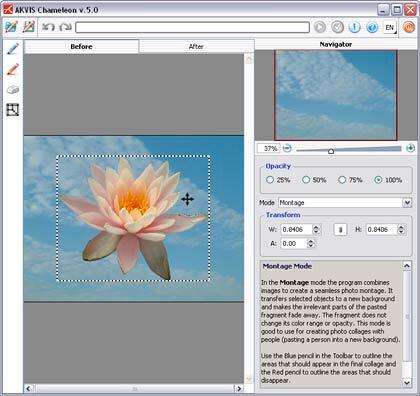Viewport: 420px width, 396px height.
Task: Click the open image icon in toolbar
Action: click(x=11, y=27)
